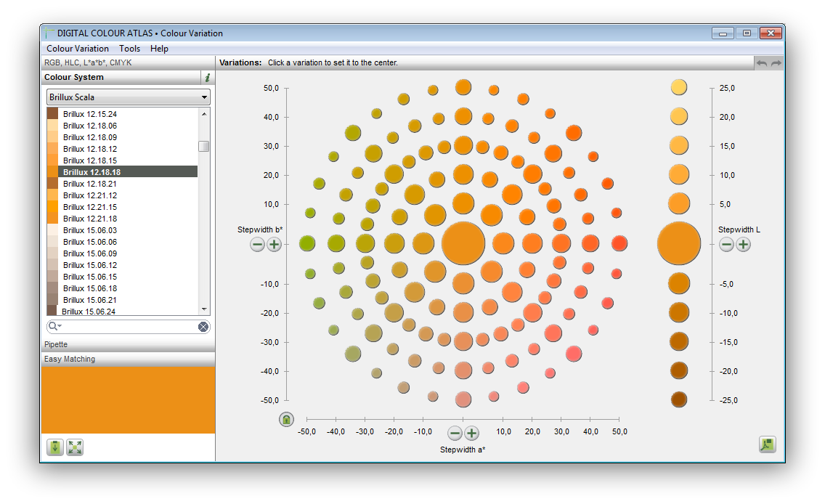
Task: Increase Stepwidth L with the plus button
Action: (743, 245)
